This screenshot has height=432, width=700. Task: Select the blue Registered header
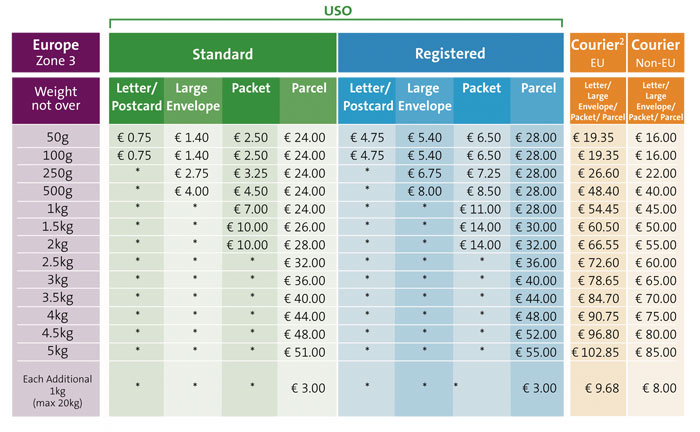point(450,53)
